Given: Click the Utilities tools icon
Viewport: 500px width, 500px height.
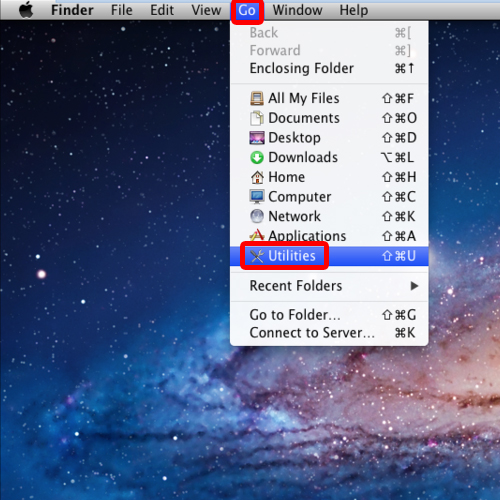Looking at the screenshot, I should [x=257, y=256].
